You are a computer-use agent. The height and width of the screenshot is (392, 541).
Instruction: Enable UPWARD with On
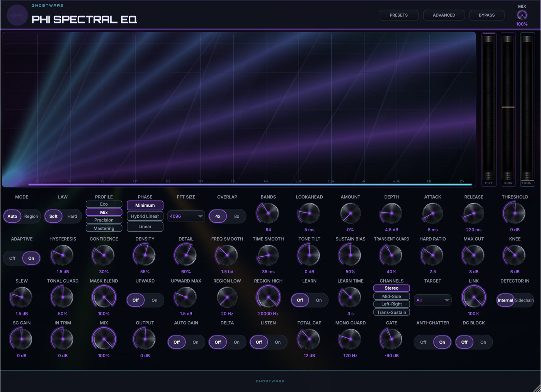point(155,300)
